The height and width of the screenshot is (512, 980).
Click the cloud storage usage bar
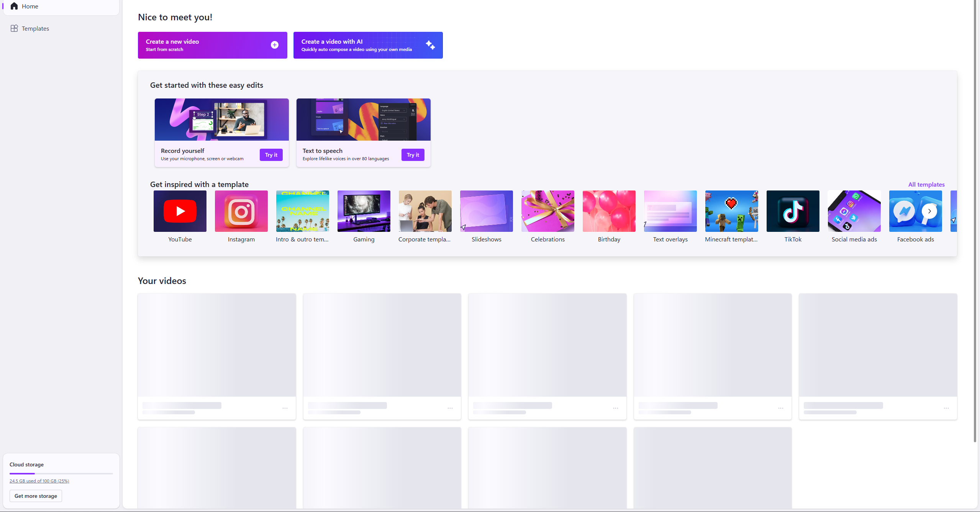(x=61, y=474)
